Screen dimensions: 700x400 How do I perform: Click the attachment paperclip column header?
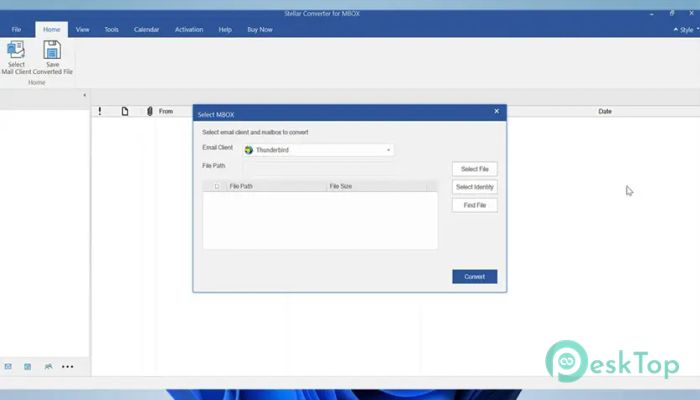tap(150, 111)
